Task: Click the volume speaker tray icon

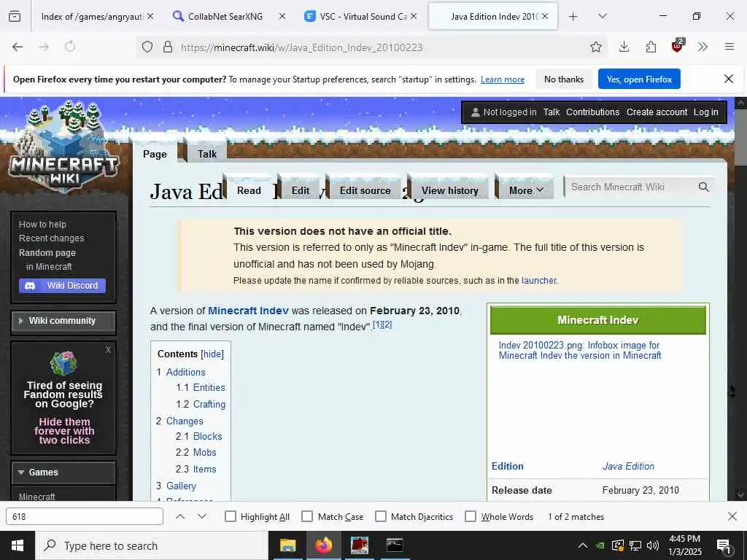Action: click(653, 545)
